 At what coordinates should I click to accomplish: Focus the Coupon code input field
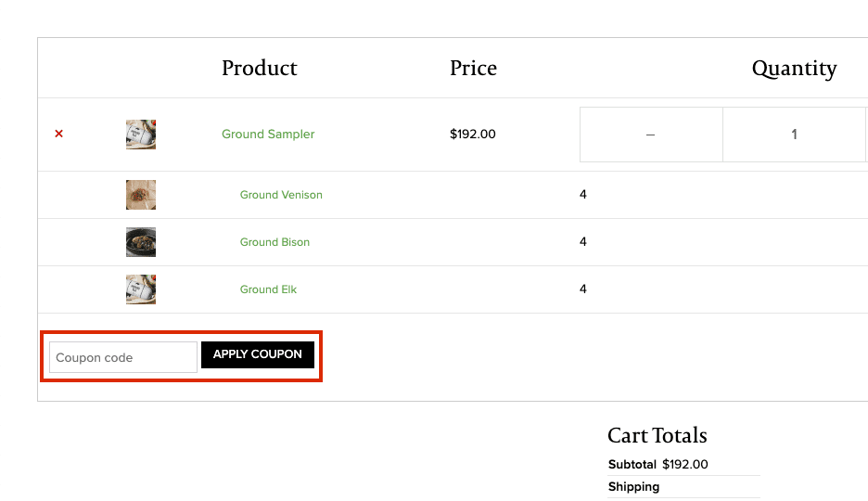pos(123,357)
